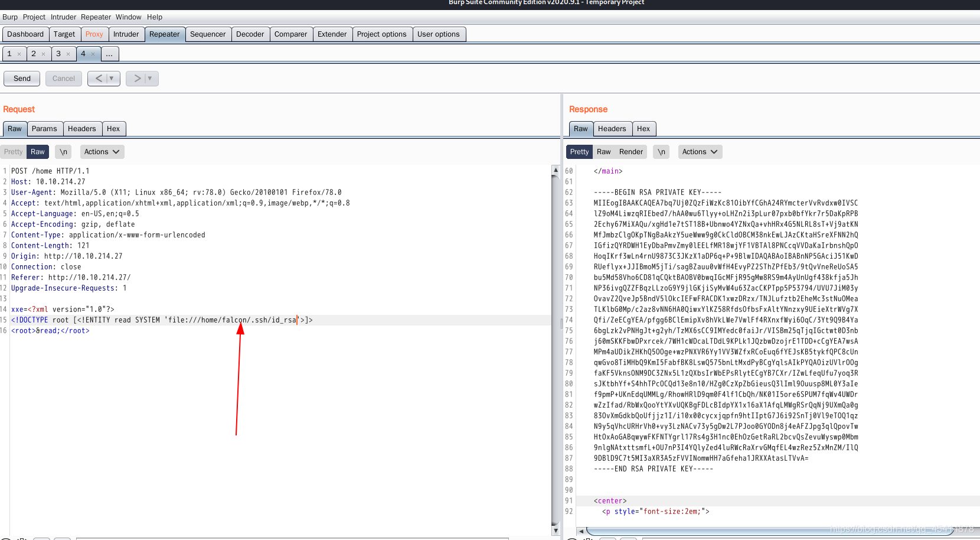
Task: Toggle non-printable characters in Response
Action: click(x=661, y=152)
